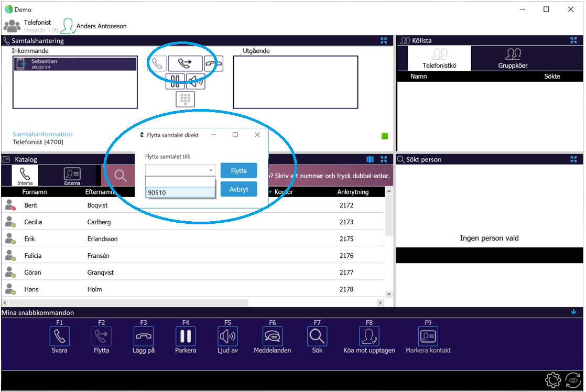Collapse the Mina snabbkommandon panel arrow

pyautogui.click(x=573, y=312)
